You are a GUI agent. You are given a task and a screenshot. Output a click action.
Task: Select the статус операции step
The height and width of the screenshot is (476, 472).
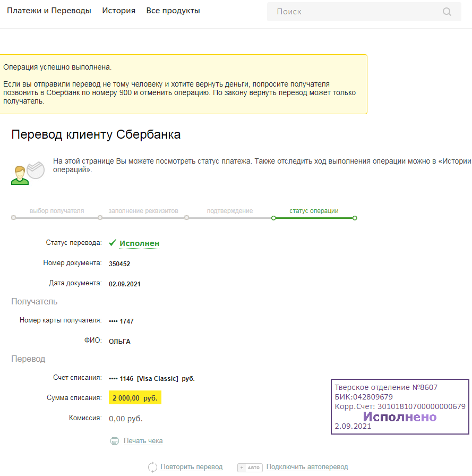pyautogui.click(x=314, y=211)
